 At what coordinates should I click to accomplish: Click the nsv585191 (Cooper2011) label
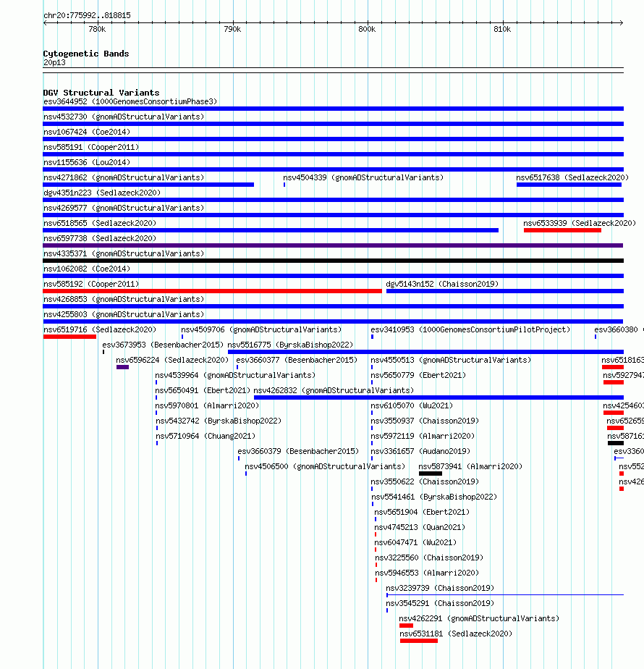(91, 147)
